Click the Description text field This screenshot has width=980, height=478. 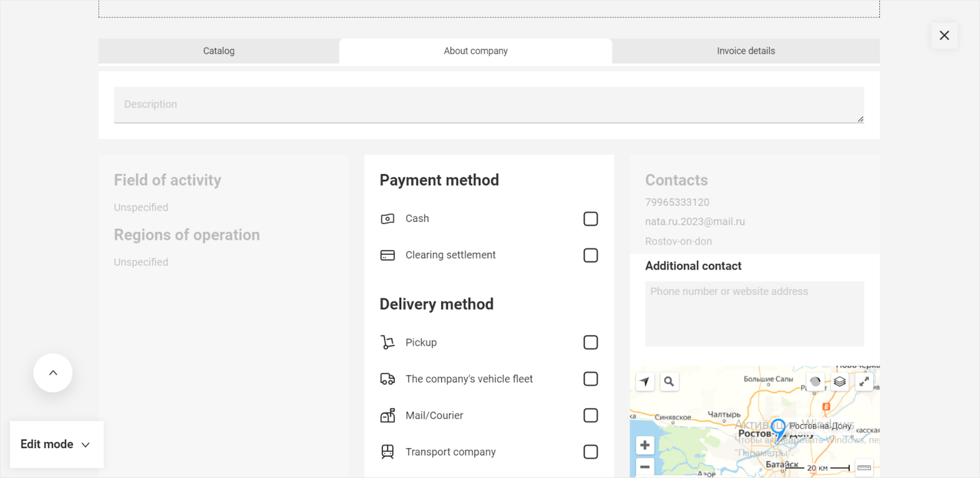point(488,105)
